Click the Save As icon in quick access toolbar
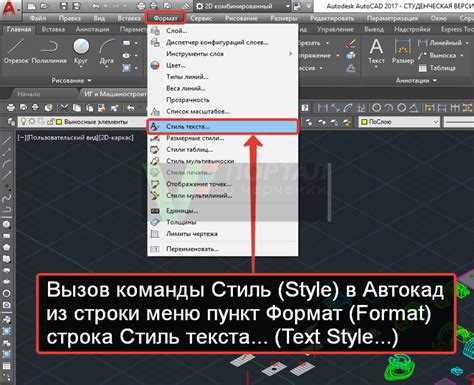 (76, 6)
